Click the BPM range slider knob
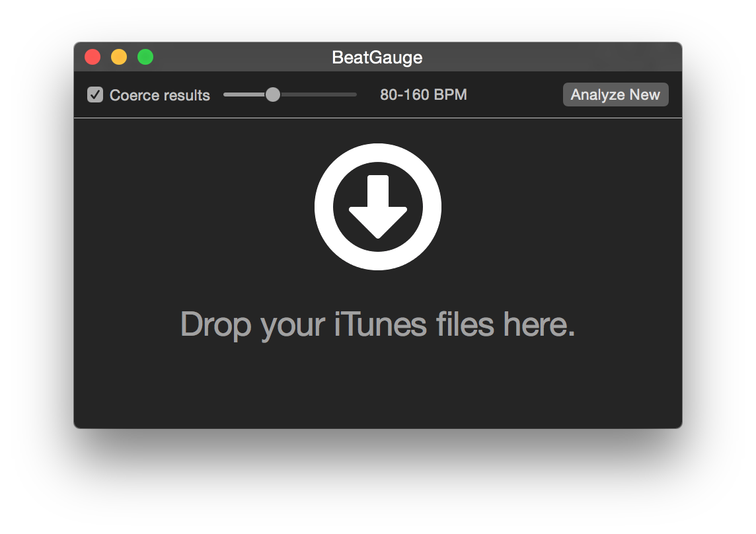This screenshot has width=756, height=534. pyautogui.click(x=272, y=95)
